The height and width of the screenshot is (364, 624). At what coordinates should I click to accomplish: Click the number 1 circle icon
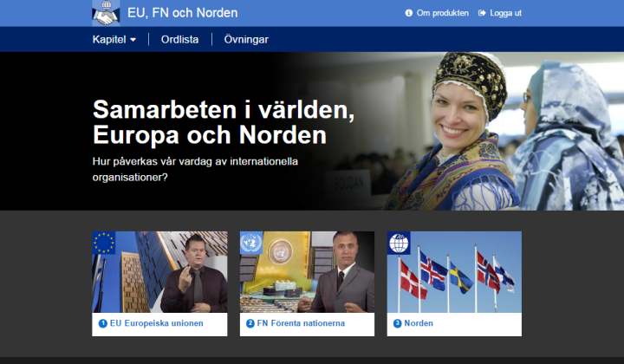point(102,323)
